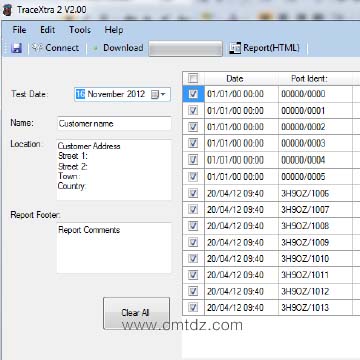Open the Edit menu
The width and height of the screenshot is (360, 360).
pos(48,30)
